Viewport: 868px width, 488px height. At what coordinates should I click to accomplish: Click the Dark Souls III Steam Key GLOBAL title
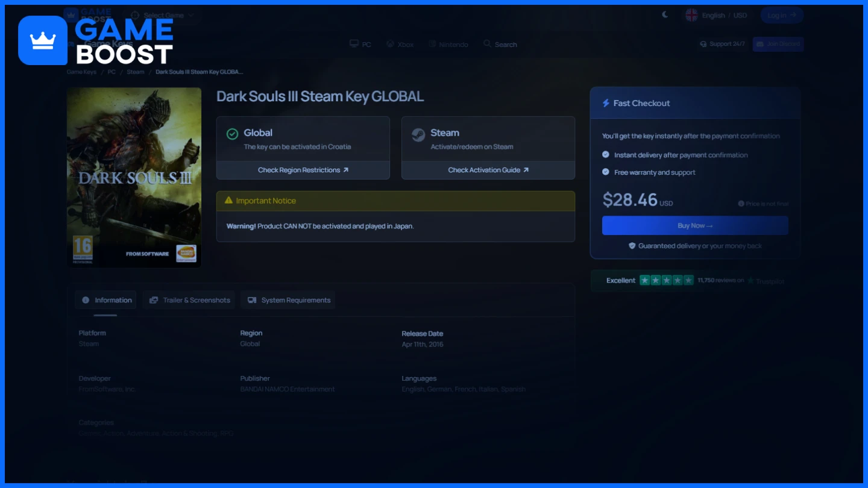coord(320,96)
